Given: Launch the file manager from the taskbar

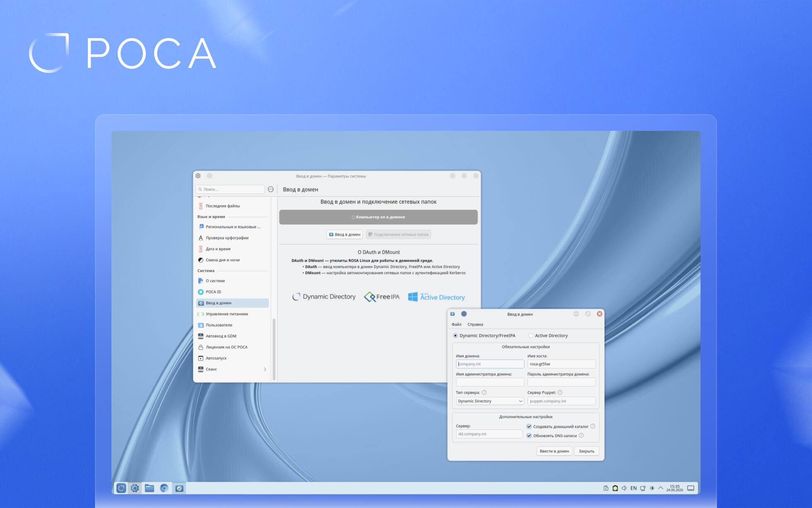Looking at the screenshot, I should click(x=150, y=488).
